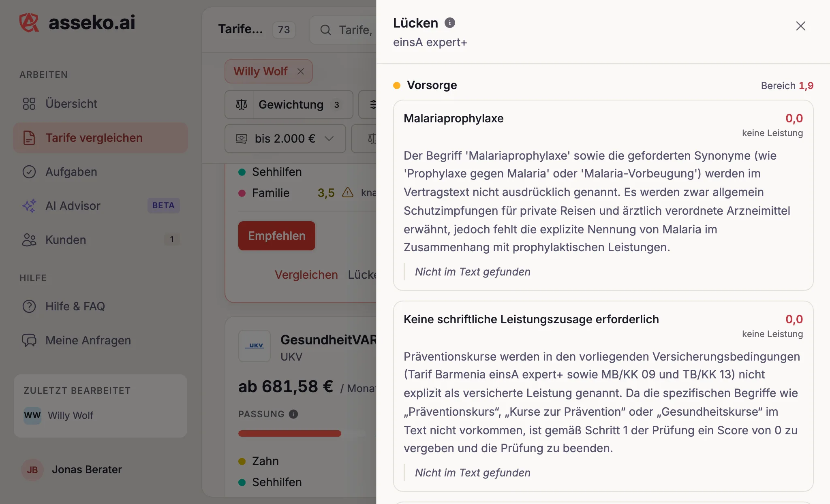
Task: Click the info icon beside PASSUNG
Action: click(x=293, y=414)
